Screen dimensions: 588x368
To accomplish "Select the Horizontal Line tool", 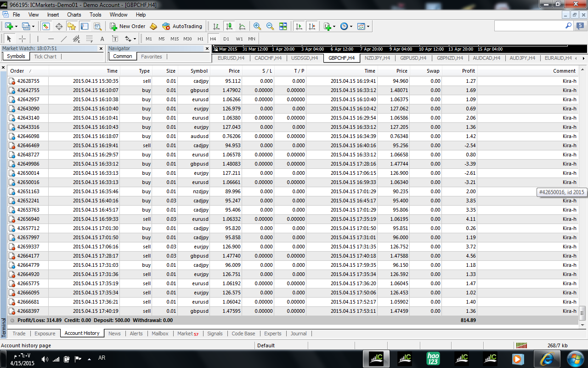I will [x=51, y=39].
